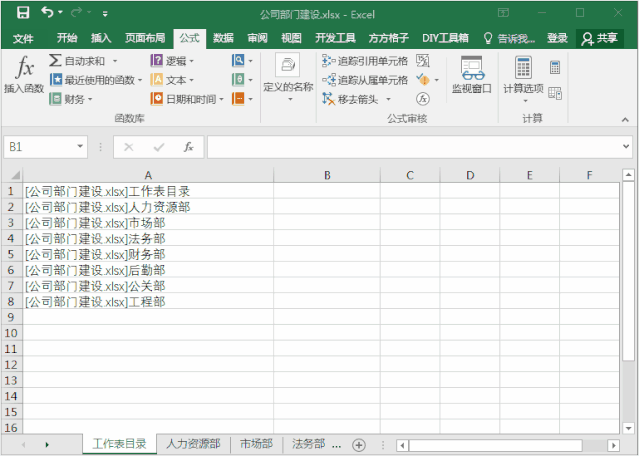Toggle the show formulas icon

click(423, 61)
